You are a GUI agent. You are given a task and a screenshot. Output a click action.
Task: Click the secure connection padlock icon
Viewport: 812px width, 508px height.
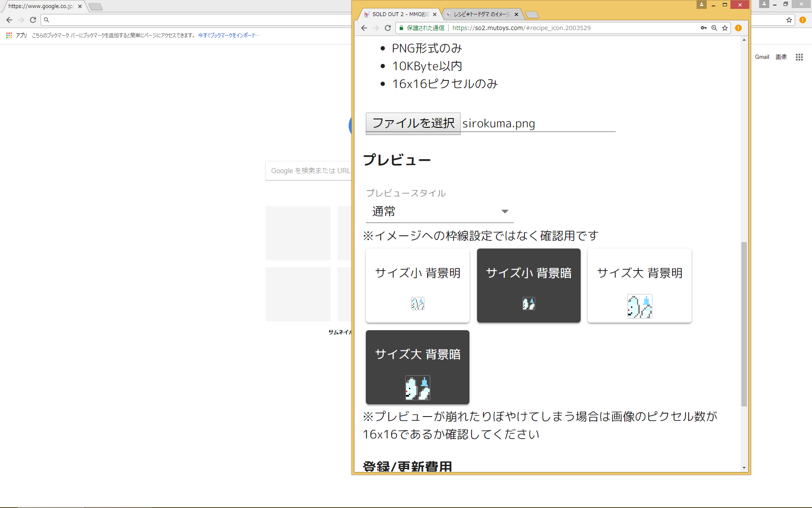pos(401,28)
